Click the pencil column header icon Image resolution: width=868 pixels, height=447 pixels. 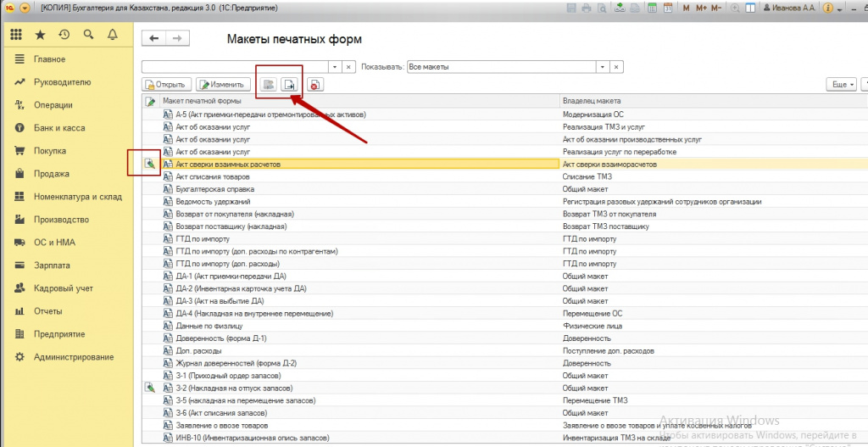click(x=150, y=101)
